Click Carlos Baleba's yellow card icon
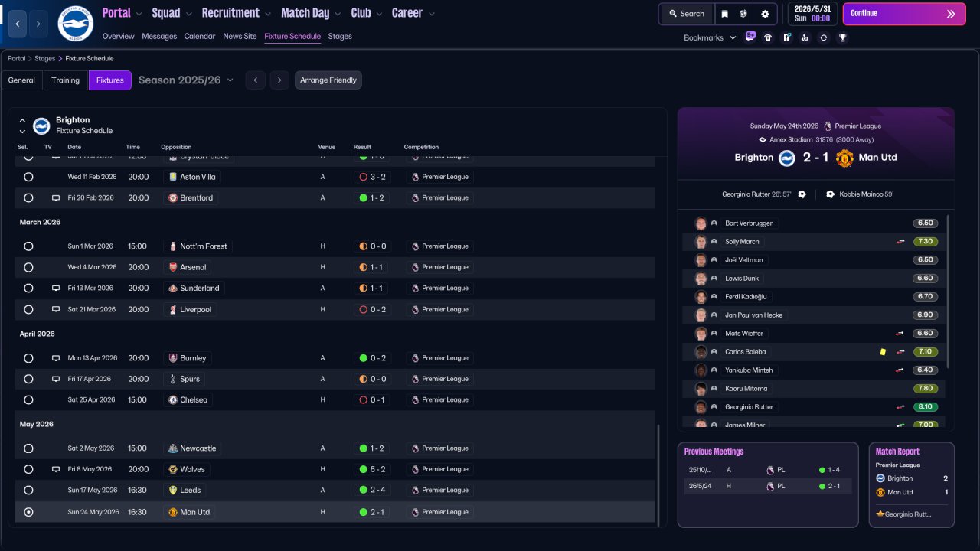Viewport: 980px width, 551px height. coord(883,352)
